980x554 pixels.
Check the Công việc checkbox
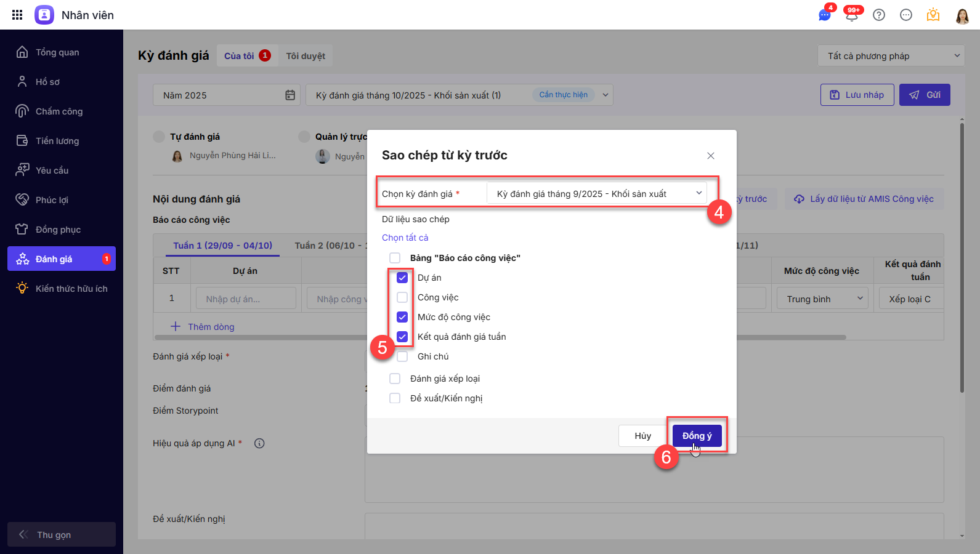(402, 297)
